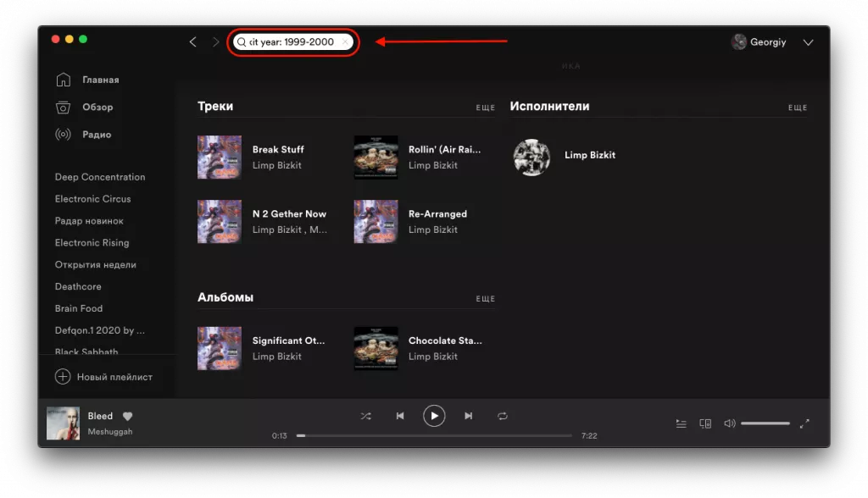Go back using the left navigation chevron
The width and height of the screenshot is (868, 498).
tap(192, 41)
